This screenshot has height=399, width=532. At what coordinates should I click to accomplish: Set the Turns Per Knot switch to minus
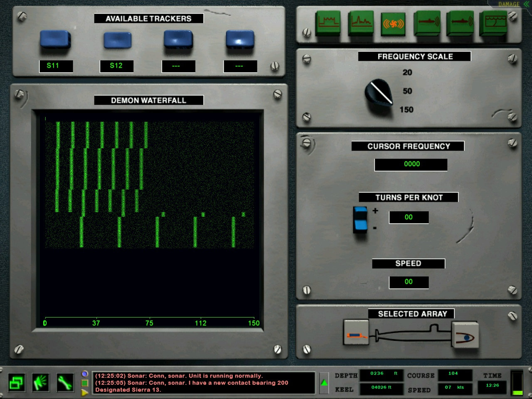tap(360, 225)
